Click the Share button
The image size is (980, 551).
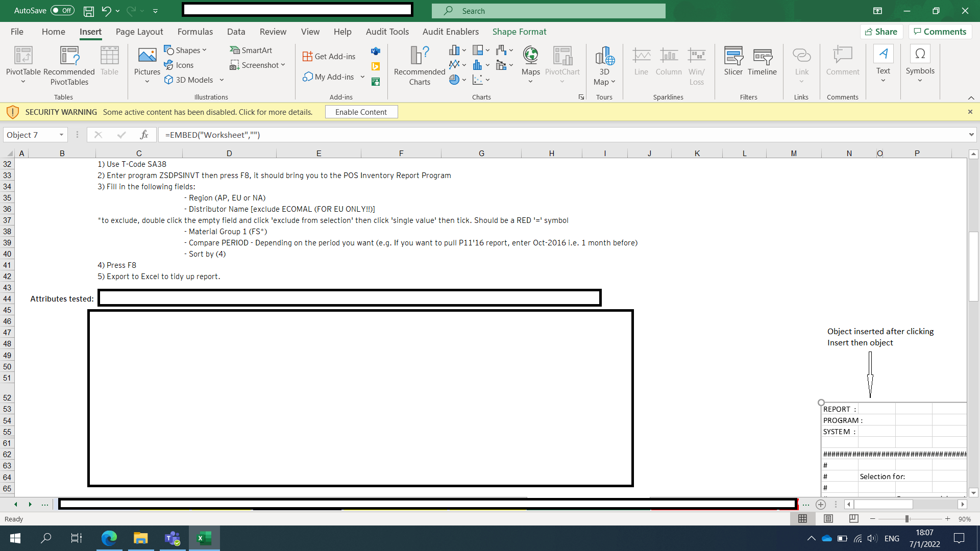[881, 32]
